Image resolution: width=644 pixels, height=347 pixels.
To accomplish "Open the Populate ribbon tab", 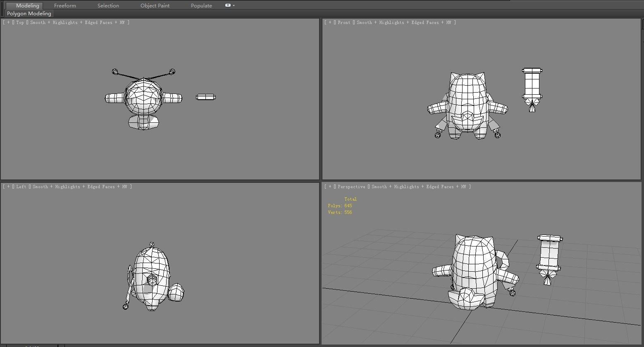I will tap(201, 6).
